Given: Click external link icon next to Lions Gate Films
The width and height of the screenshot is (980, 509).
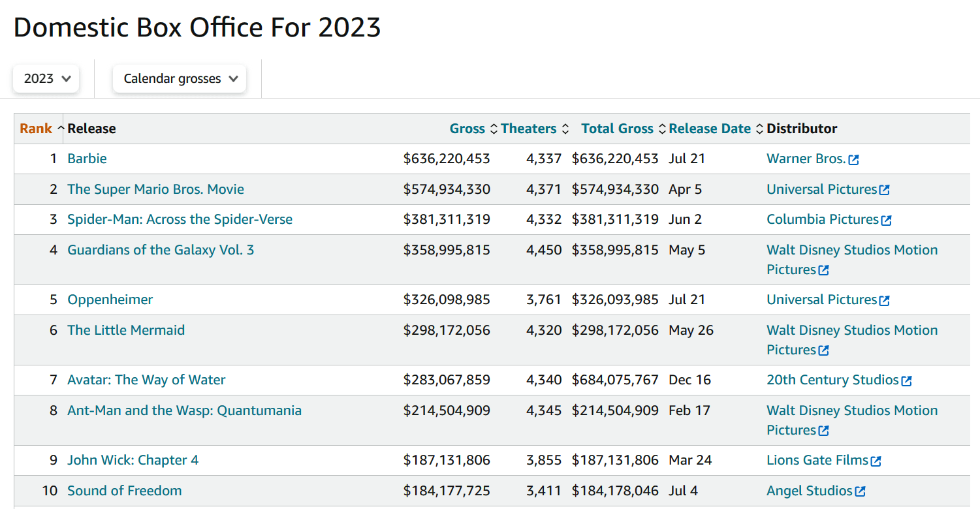Looking at the screenshot, I should (876, 461).
